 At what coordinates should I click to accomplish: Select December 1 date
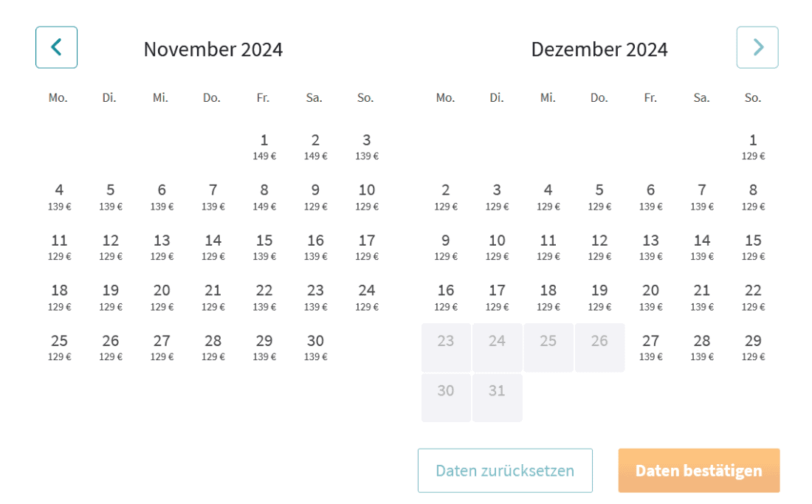tap(753, 146)
